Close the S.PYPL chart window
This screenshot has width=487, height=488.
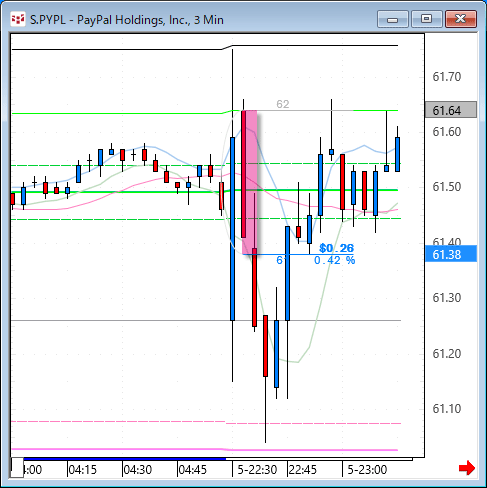coord(461,19)
